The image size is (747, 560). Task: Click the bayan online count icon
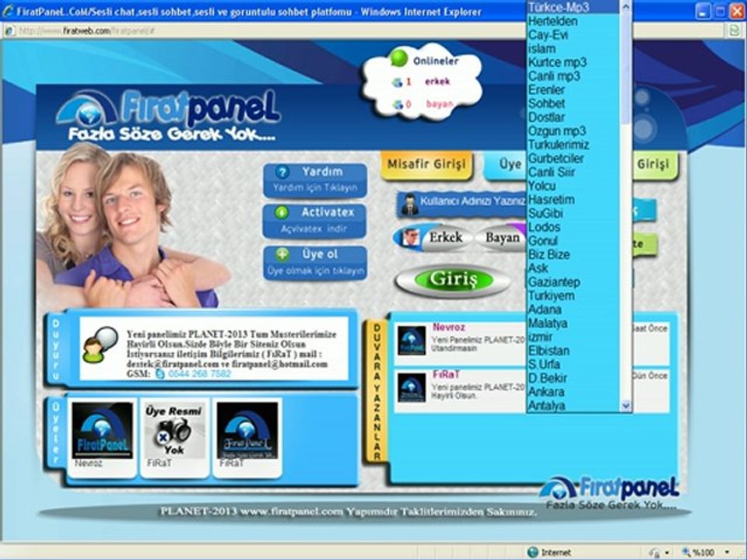(x=398, y=104)
